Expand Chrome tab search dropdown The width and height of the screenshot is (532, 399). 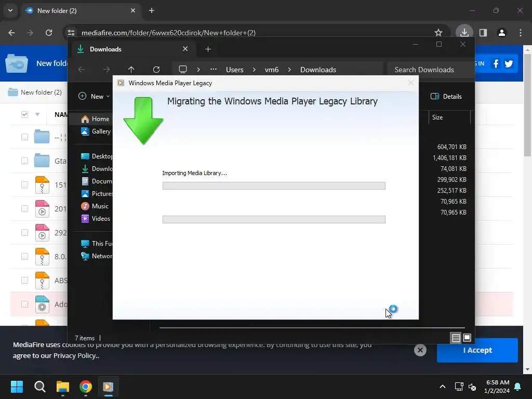(10, 10)
